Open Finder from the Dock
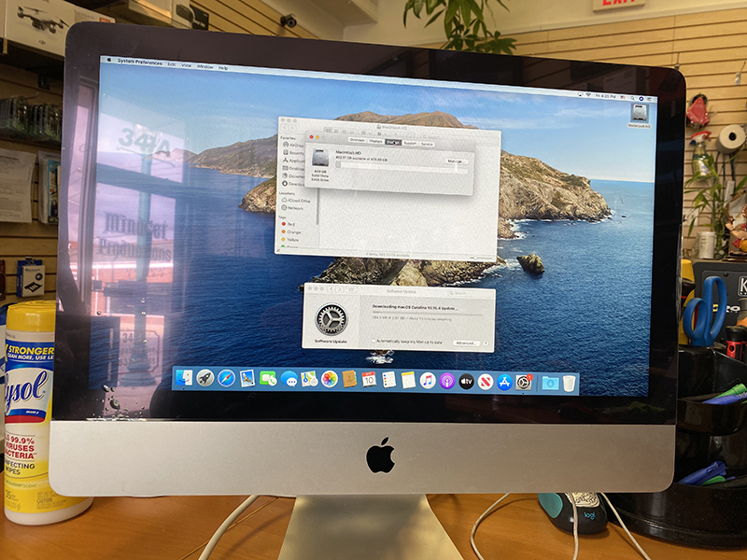747x560 pixels. click(x=184, y=378)
